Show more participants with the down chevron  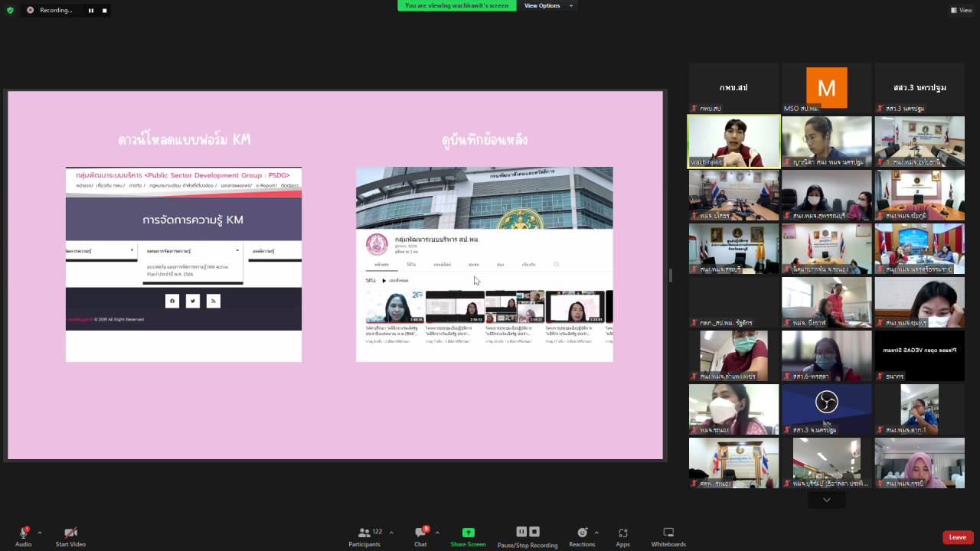tap(827, 500)
